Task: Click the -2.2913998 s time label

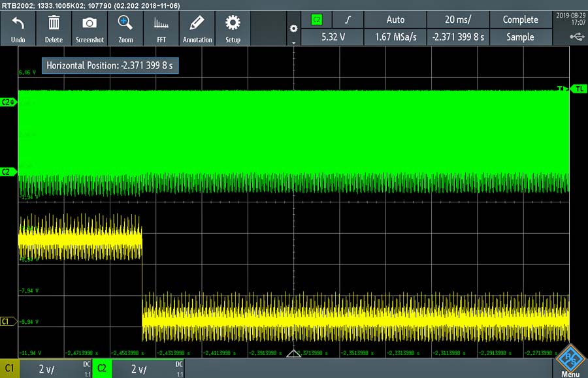Action: pos(495,353)
